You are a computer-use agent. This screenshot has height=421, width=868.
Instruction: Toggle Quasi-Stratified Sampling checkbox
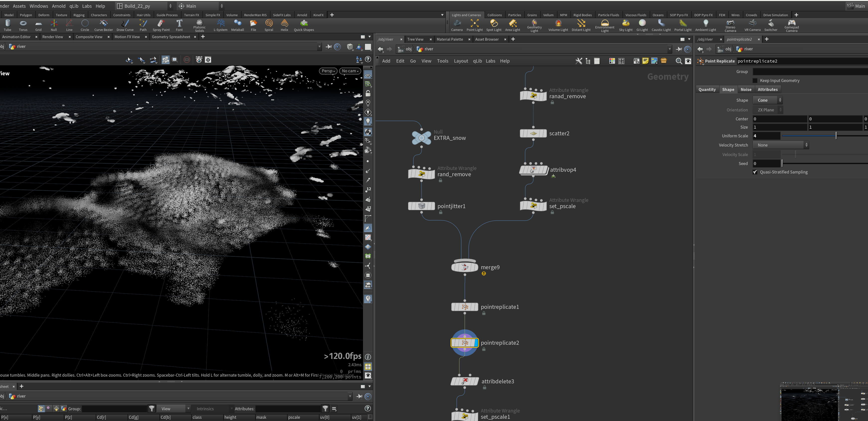(755, 172)
